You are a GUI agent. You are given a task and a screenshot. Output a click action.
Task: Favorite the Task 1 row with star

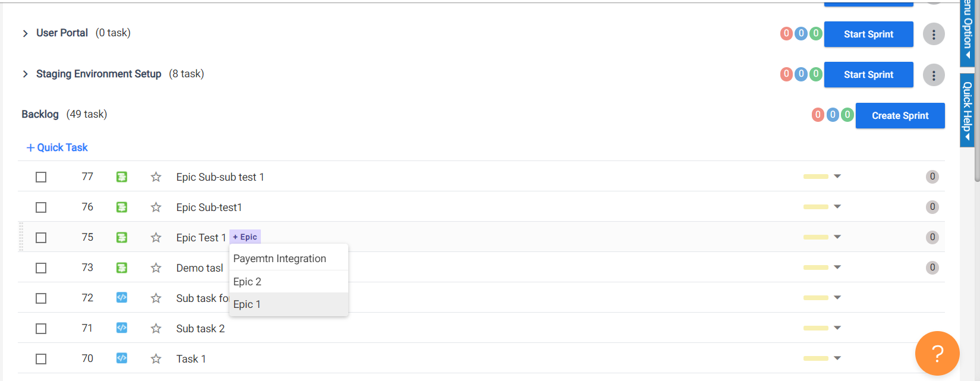click(156, 359)
